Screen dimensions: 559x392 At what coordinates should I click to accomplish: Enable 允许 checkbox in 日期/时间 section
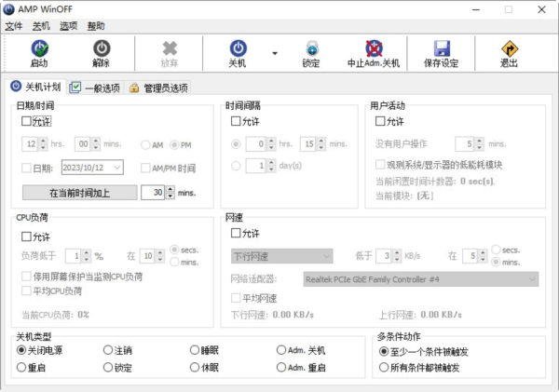coord(27,121)
